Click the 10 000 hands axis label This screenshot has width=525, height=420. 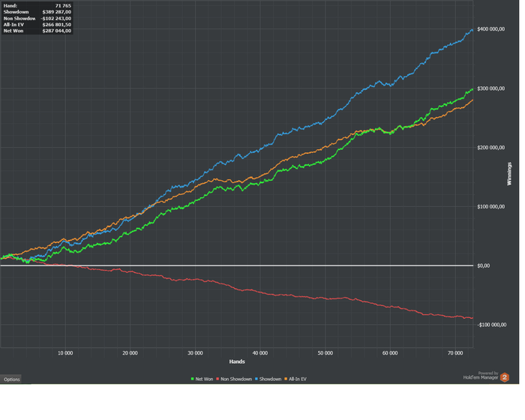(x=65, y=353)
